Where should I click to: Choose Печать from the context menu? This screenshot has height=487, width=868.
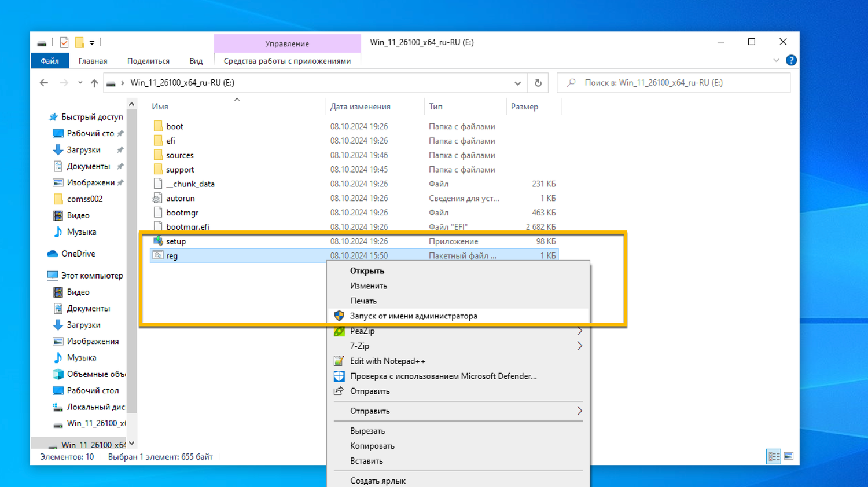(363, 301)
